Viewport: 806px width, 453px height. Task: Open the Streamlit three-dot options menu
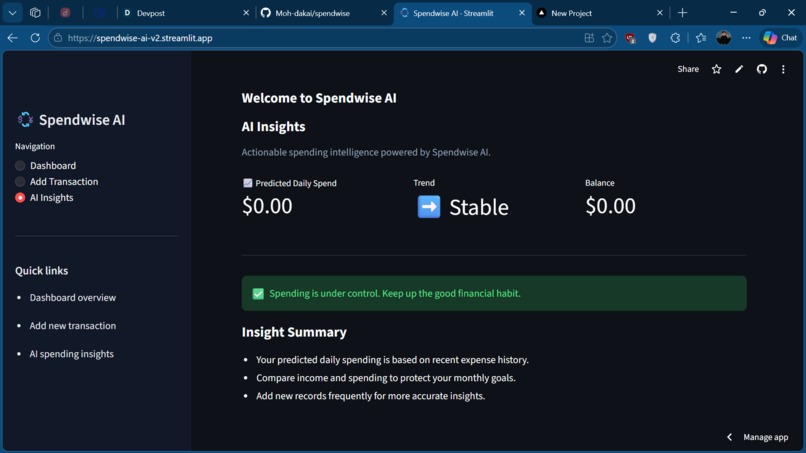pos(783,69)
